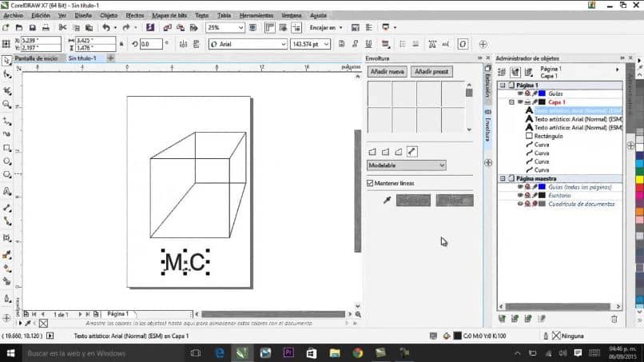Screen dimensions: 644x362
Task: Open the Archivo menu
Action: click(x=13, y=16)
